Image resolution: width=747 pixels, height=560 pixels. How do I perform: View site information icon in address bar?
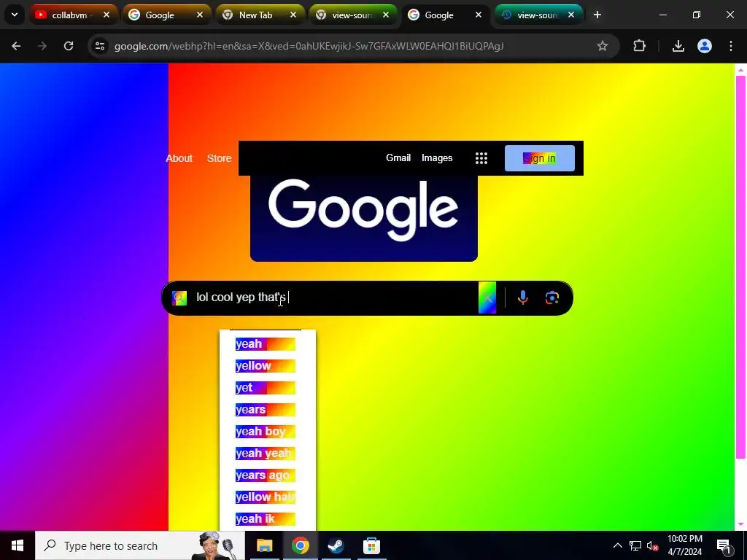click(100, 46)
